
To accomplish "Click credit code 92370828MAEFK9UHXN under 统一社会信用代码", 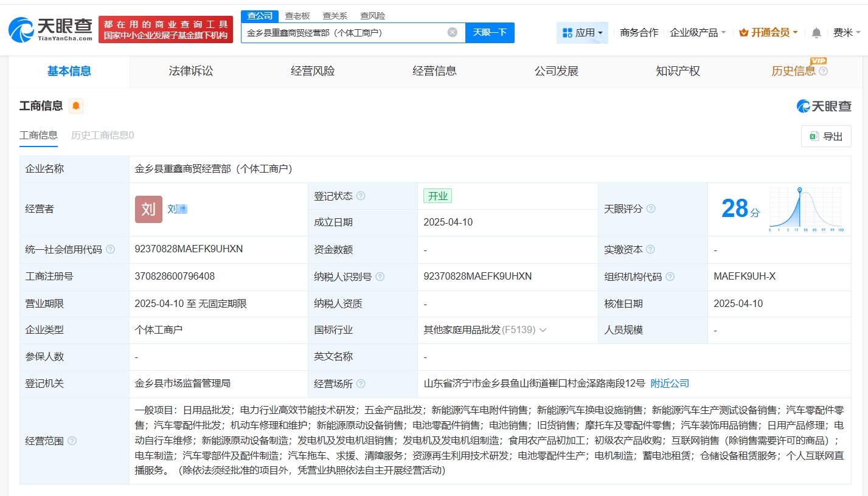I will (x=189, y=249).
